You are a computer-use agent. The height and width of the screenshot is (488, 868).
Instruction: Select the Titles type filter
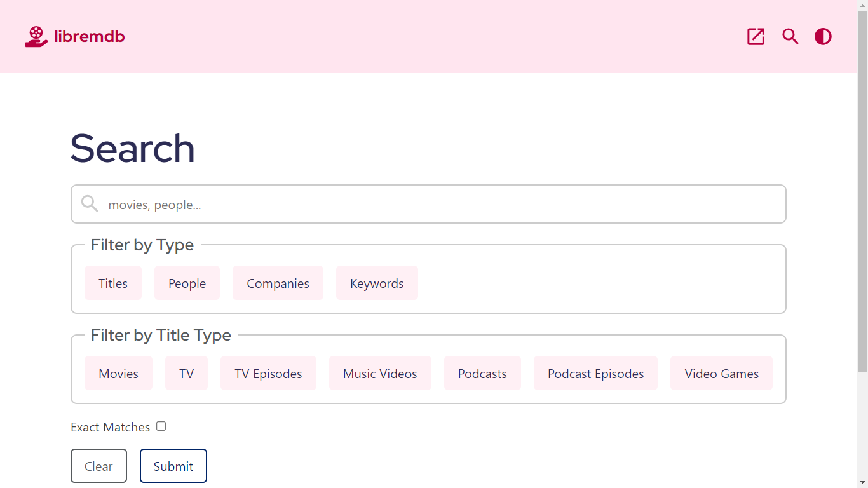[x=113, y=283]
